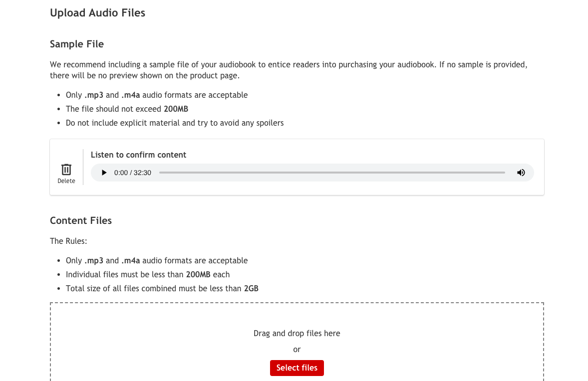Click the trash can Delete icon
Image resolution: width=588 pixels, height=381 pixels.
click(x=66, y=170)
